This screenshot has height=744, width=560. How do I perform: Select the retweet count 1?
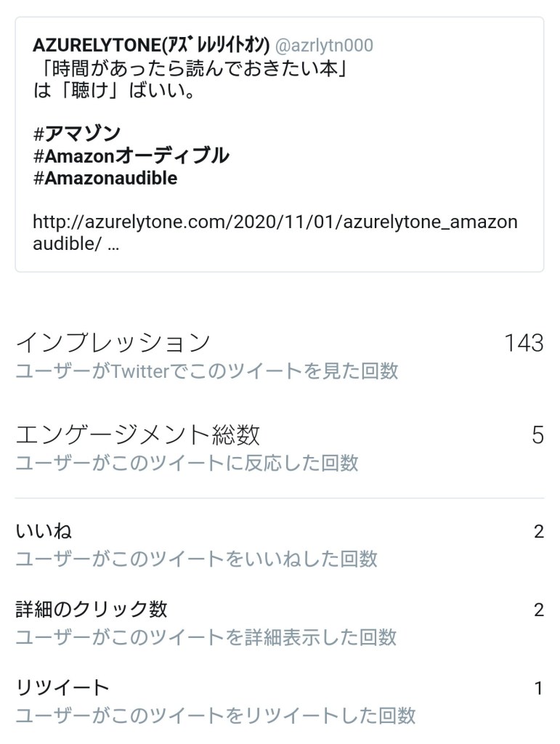point(538,687)
